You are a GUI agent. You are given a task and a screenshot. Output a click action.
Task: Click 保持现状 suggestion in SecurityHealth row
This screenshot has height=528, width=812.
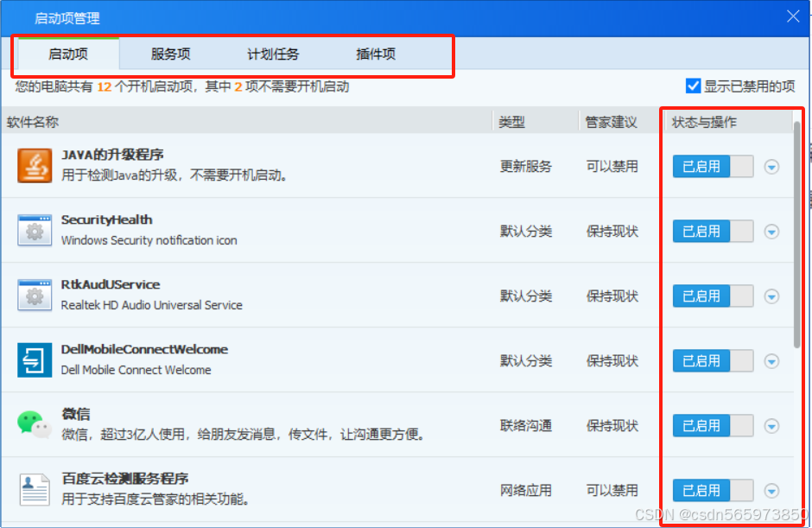[x=612, y=231]
